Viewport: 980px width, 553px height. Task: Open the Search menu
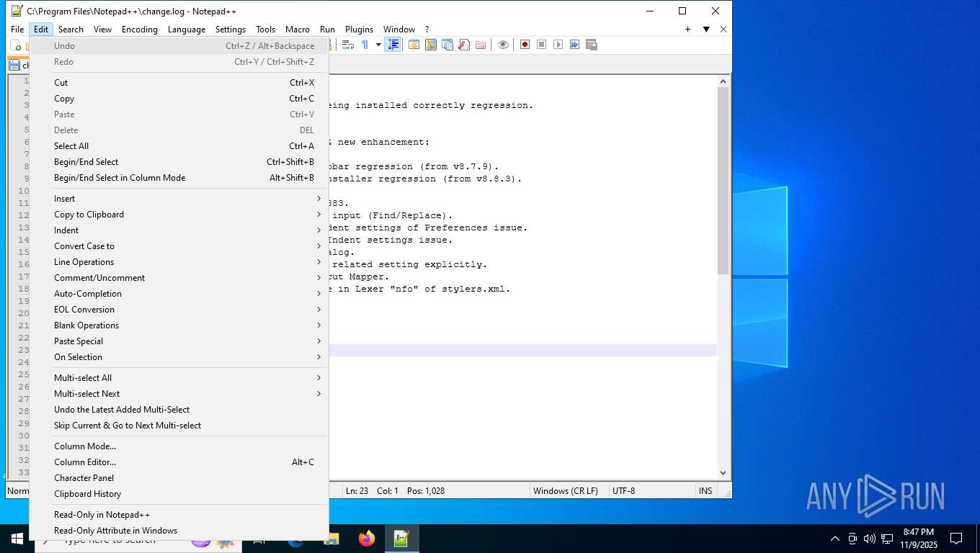pyautogui.click(x=71, y=30)
